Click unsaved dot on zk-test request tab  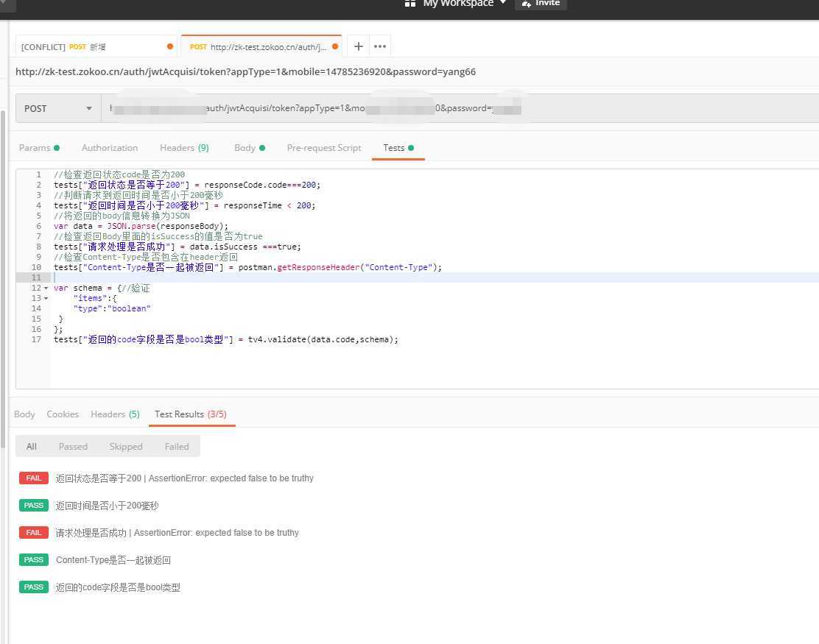[335, 46]
